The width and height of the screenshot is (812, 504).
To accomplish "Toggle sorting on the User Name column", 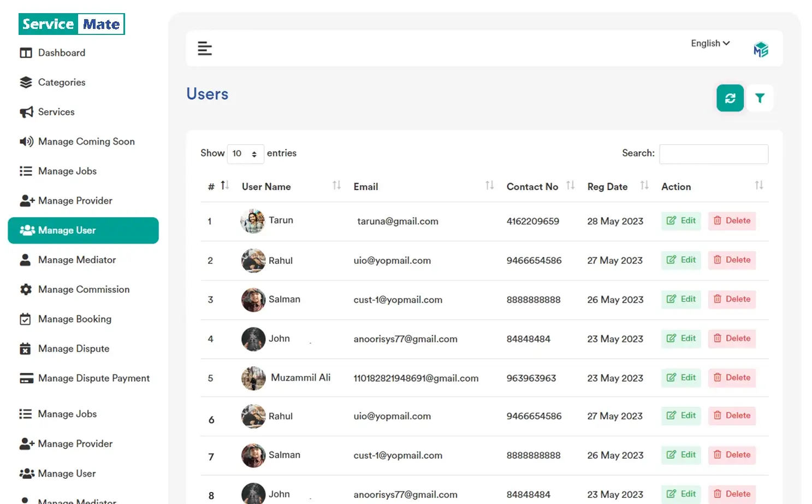I will [x=337, y=186].
